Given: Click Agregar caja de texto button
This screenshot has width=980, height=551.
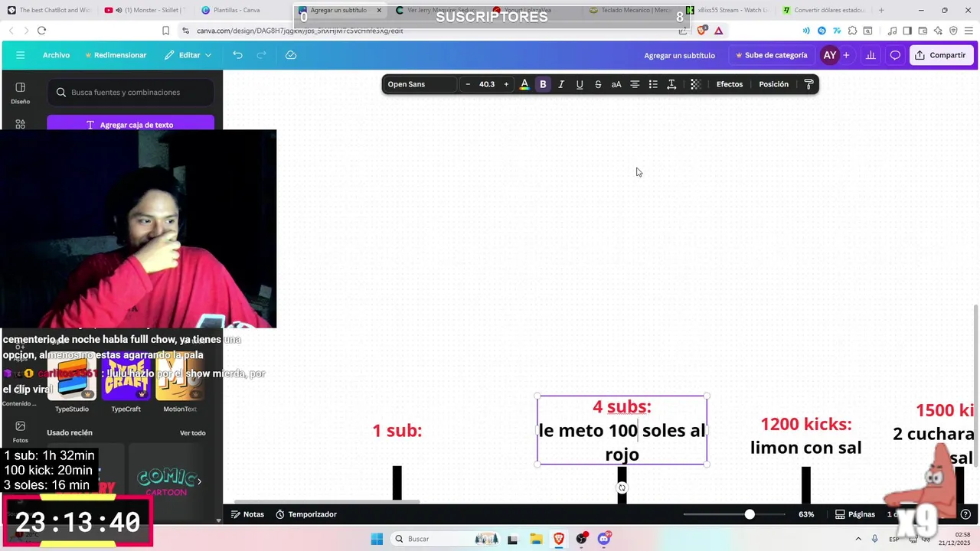Looking at the screenshot, I should pos(130,125).
